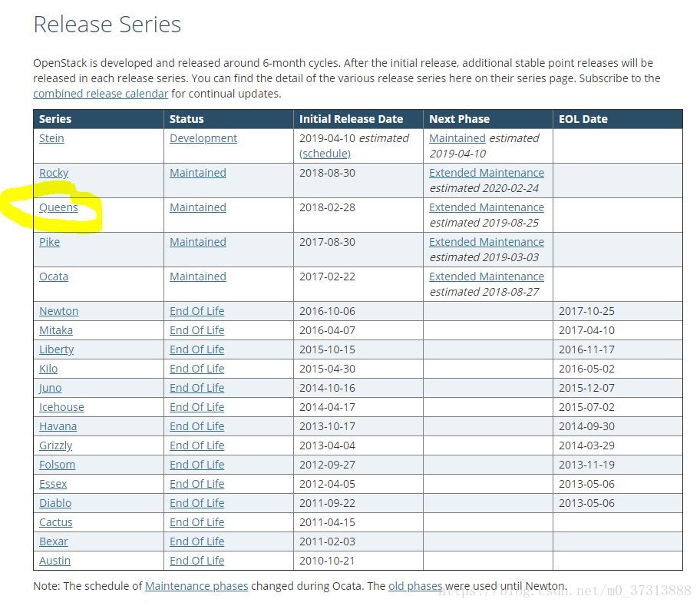Click the Queens series link
700x606 pixels.
(58, 207)
